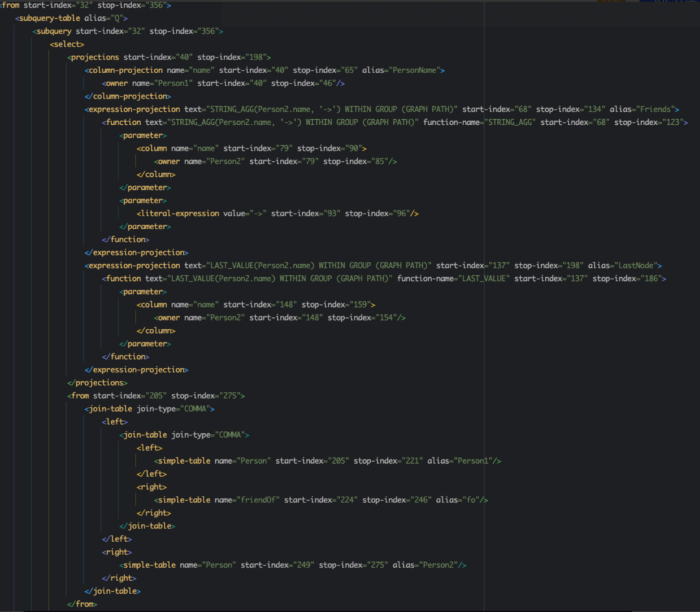The height and width of the screenshot is (612, 700).
Task: Click the opening select tag
Action: click(67, 44)
